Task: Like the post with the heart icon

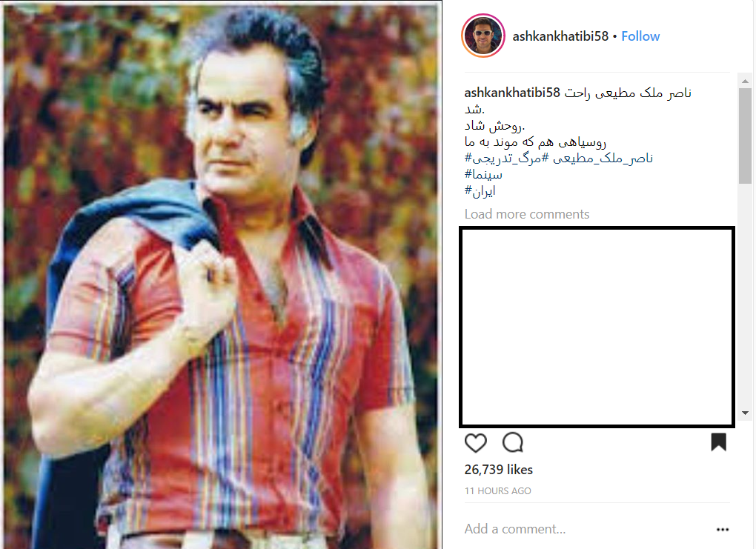Action: click(475, 443)
